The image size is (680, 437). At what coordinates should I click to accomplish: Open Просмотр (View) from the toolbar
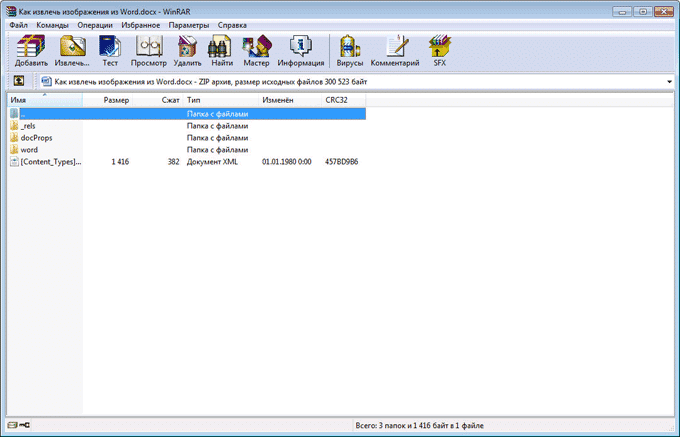click(x=149, y=46)
